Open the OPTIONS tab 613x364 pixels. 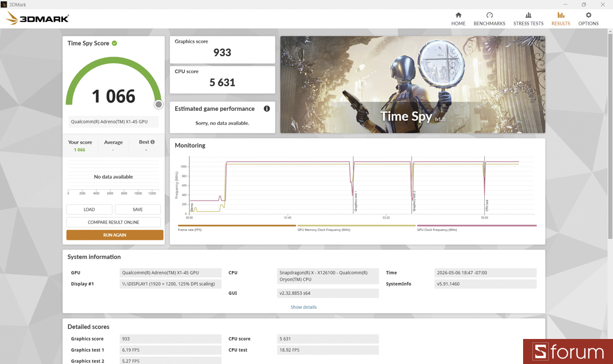coord(588,19)
